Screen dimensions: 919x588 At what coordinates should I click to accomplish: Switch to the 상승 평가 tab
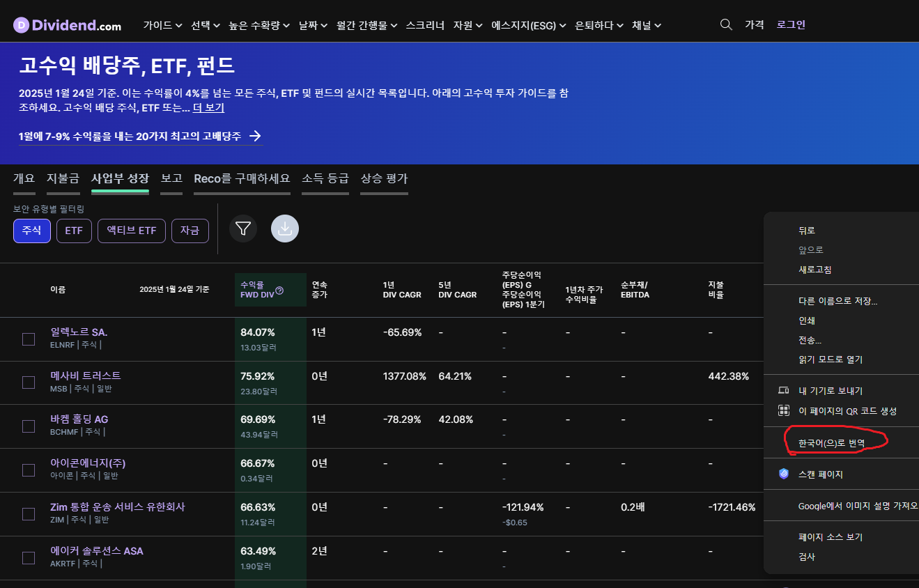click(384, 178)
